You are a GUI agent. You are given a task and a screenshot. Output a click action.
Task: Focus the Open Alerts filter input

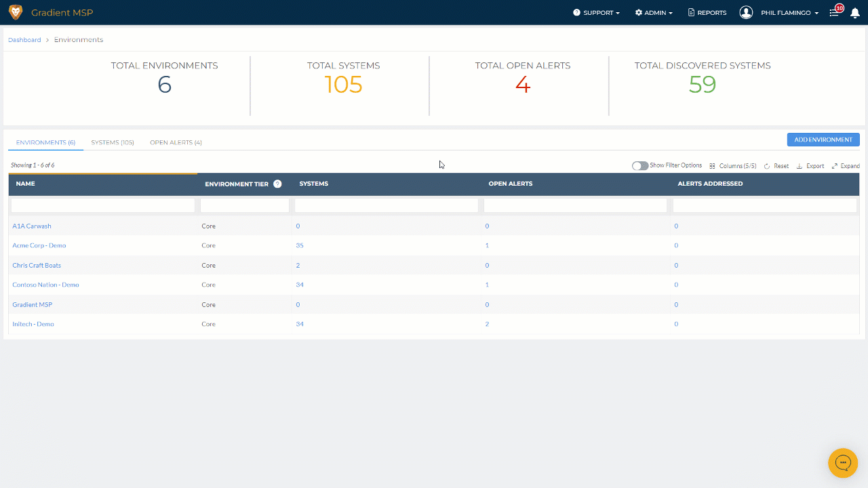576,205
